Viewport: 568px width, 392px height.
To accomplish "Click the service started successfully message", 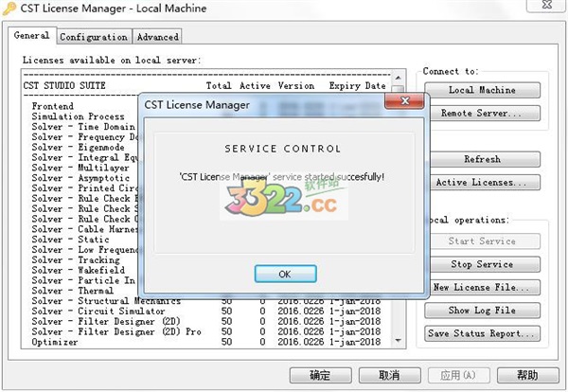I will [282, 177].
